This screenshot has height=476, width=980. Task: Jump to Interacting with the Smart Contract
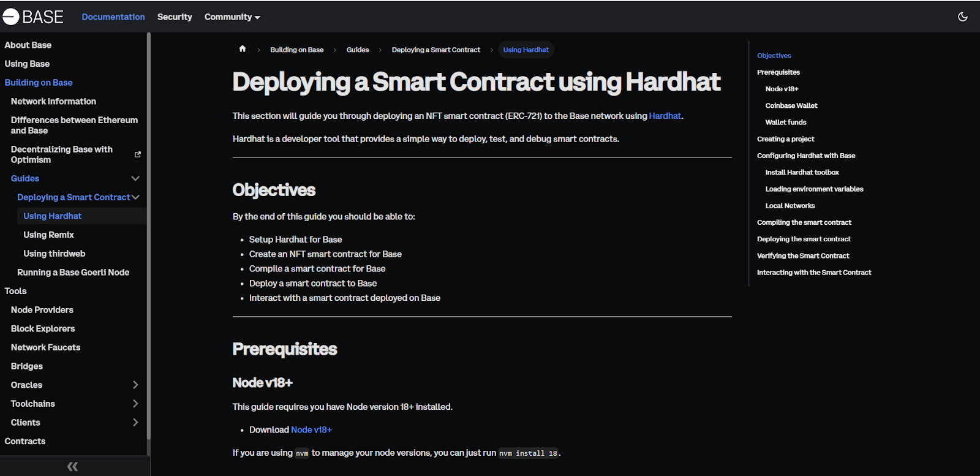pos(814,273)
